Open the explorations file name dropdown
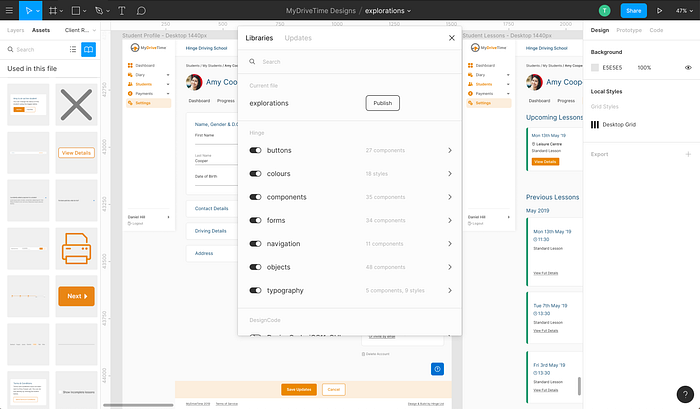Screen dimensions: 700x409 click(388, 11)
